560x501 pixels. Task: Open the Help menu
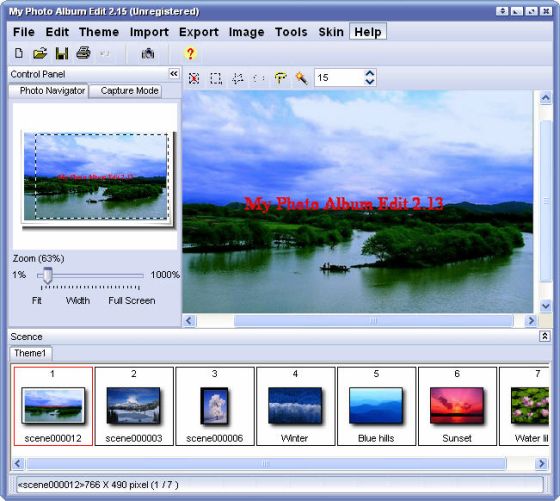pyautogui.click(x=368, y=32)
